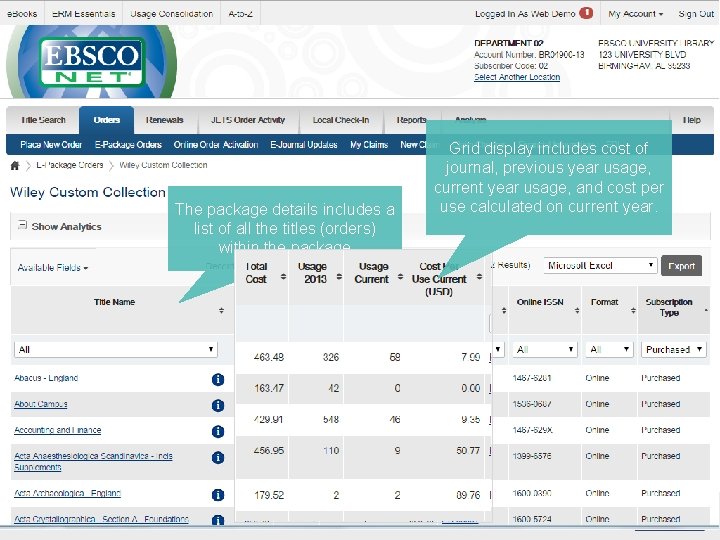Open Acta Anaesthesiologica Scandinavica title link
This screenshot has width=720, height=540.
pos(93,461)
